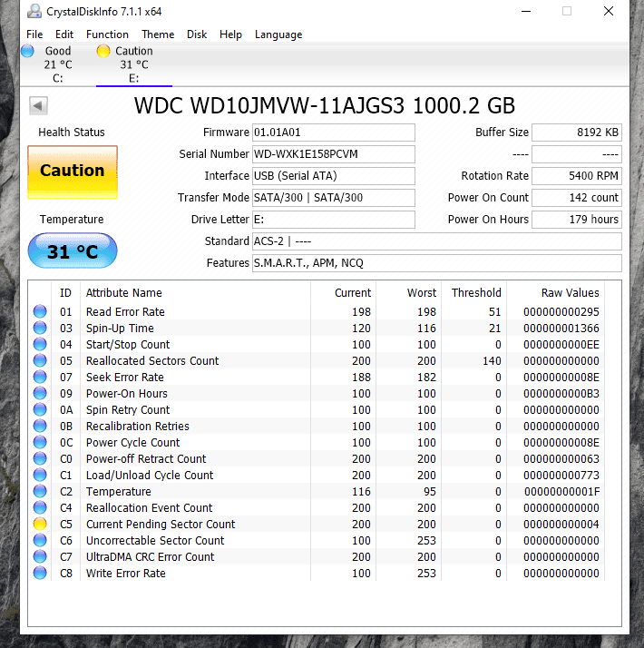Viewport: 644px width, 648px height.
Task: Click status orb beside Uncorrectable Sector Count
Action: pos(40,540)
